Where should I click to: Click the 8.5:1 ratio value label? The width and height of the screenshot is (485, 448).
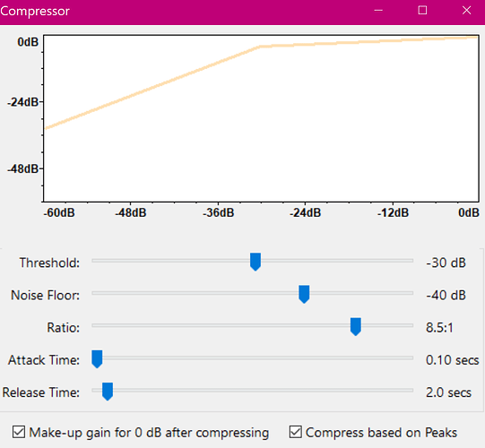(x=439, y=327)
